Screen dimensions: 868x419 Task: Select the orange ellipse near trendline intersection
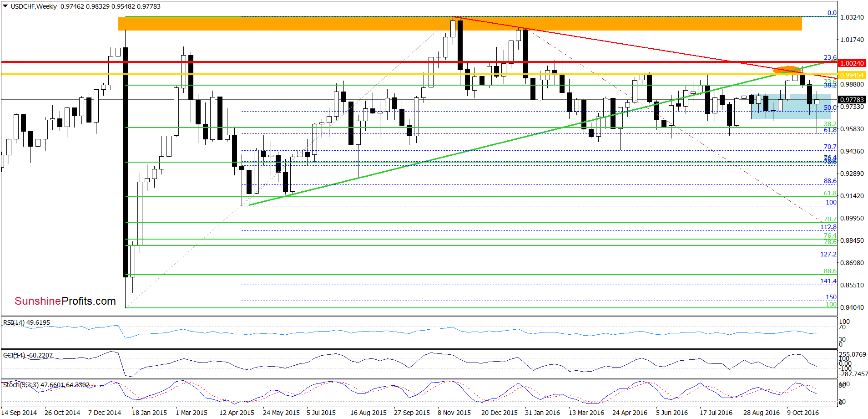pos(787,70)
